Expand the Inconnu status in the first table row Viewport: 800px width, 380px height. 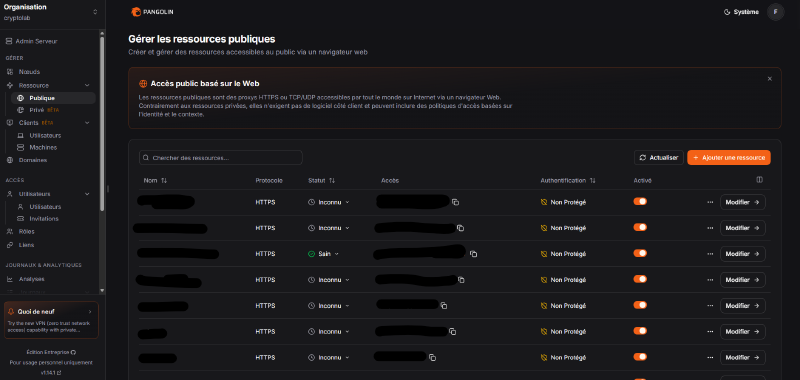tap(329, 202)
